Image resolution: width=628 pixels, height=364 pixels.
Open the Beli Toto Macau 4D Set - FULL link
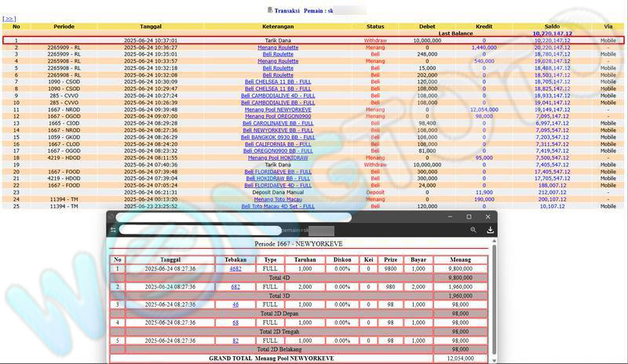tap(278, 206)
